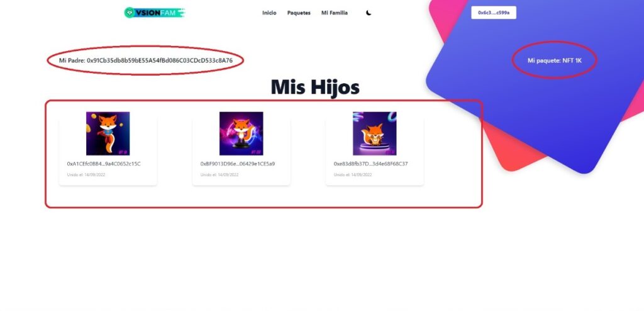644x311 pixels.
Task: Open the Paquetes menu item
Action: [299, 13]
